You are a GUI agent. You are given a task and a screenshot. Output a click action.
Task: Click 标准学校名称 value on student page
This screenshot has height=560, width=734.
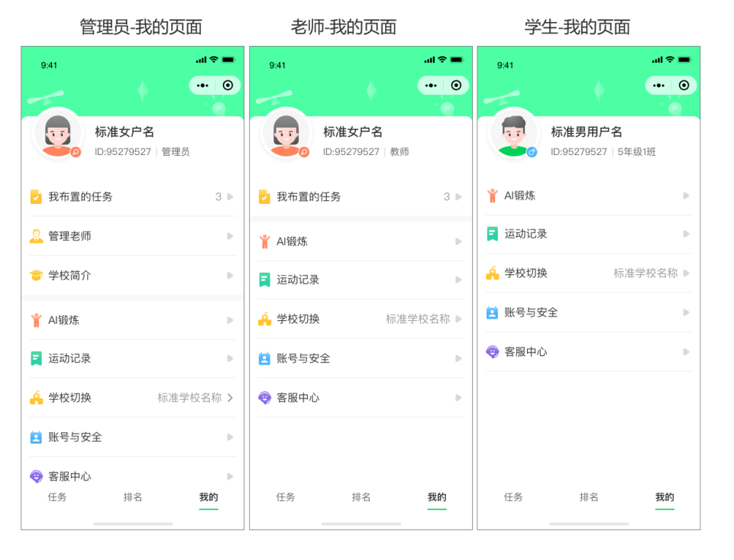pyautogui.click(x=645, y=274)
